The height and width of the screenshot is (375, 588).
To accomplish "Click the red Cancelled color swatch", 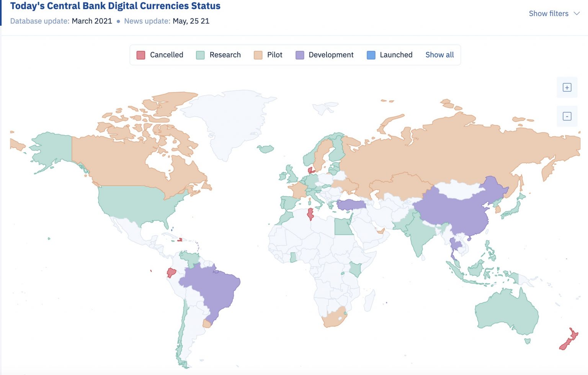I will pyautogui.click(x=141, y=55).
